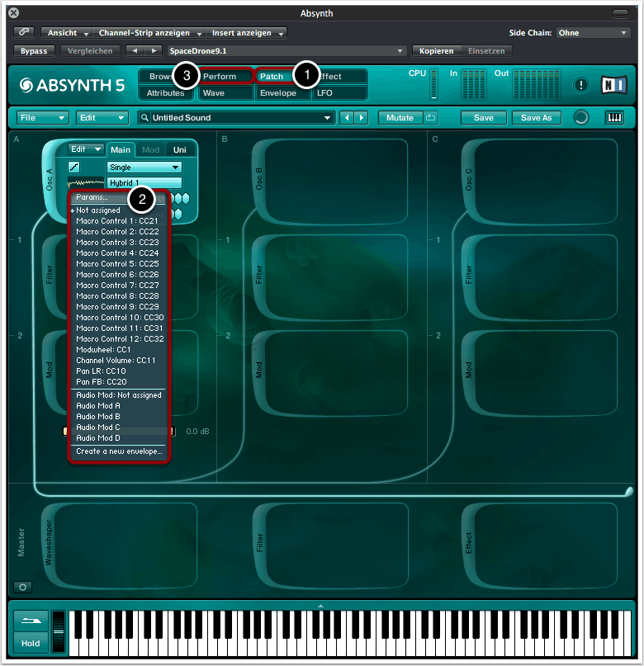Click the Hybrid 1 waveform name field
This screenshot has height=666, width=644.
pos(144,182)
